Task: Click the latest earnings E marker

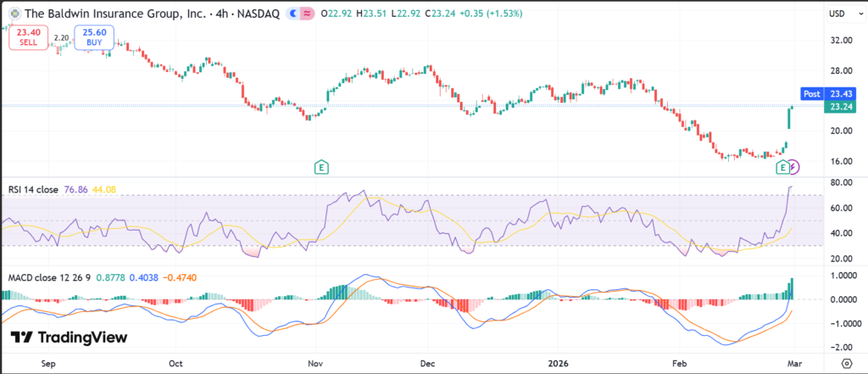Action: 782,168
